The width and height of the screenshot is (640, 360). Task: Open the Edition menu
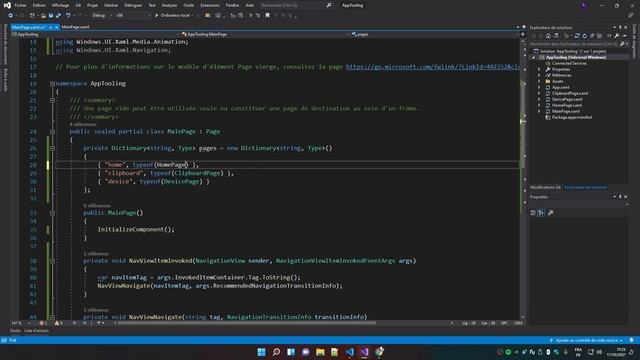39,5
